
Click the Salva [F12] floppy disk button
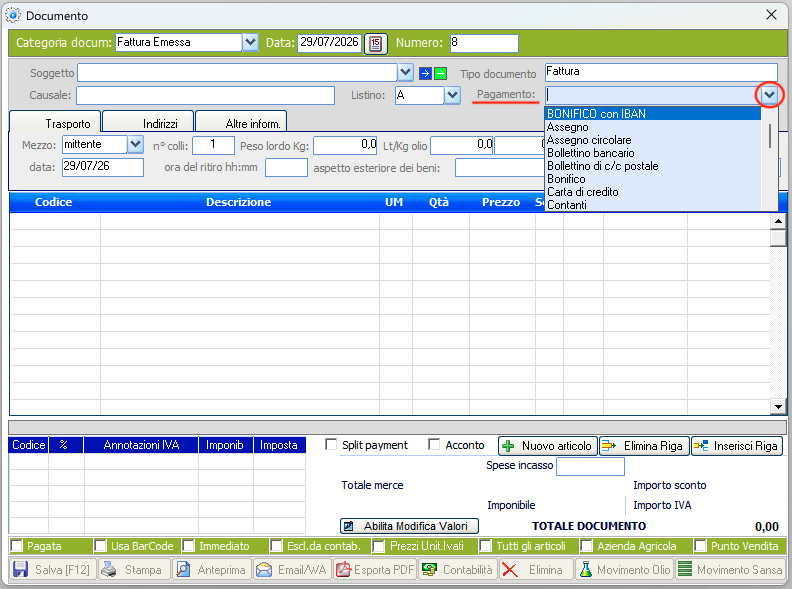(x=53, y=569)
